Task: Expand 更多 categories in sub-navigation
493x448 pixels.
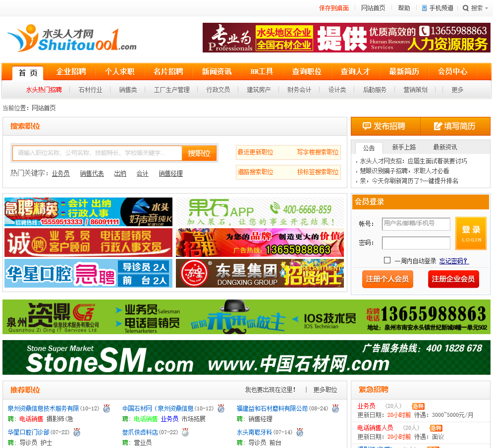Action: click(457, 90)
